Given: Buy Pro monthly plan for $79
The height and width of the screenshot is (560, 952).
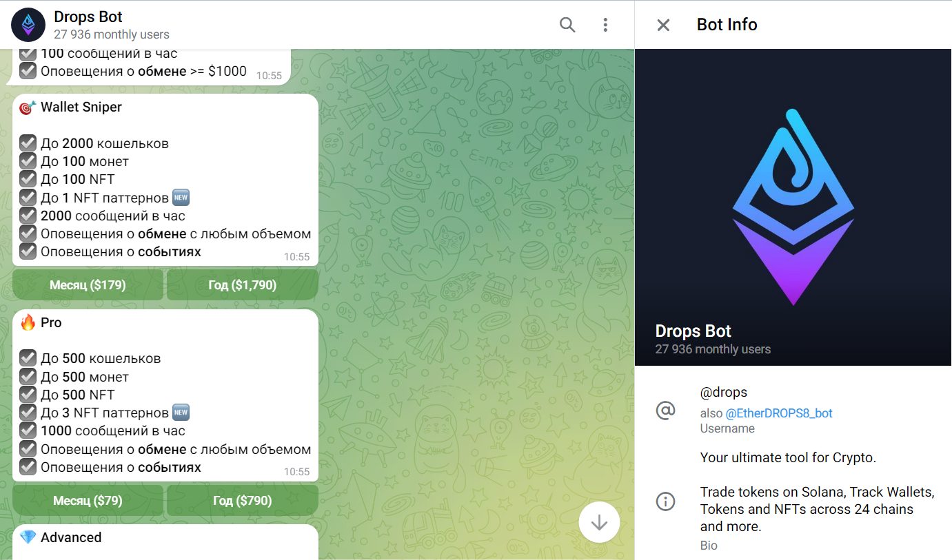Looking at the screenshot, I should point(88,500).
